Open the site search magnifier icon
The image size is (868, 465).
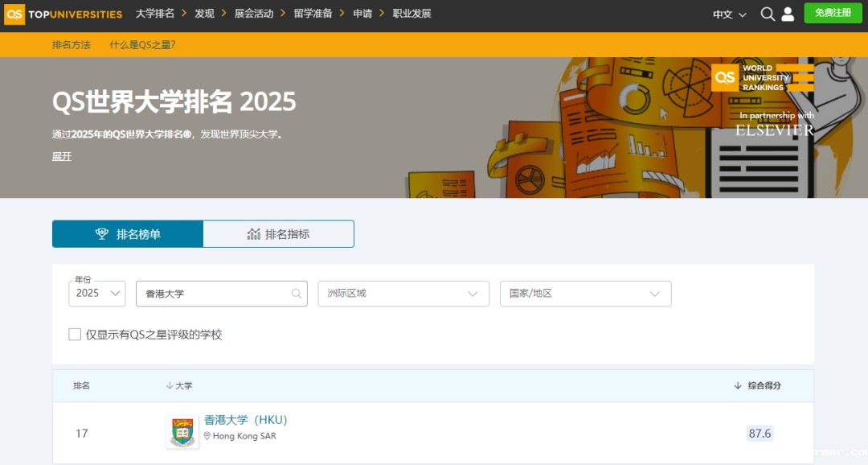tap(768, 14)
